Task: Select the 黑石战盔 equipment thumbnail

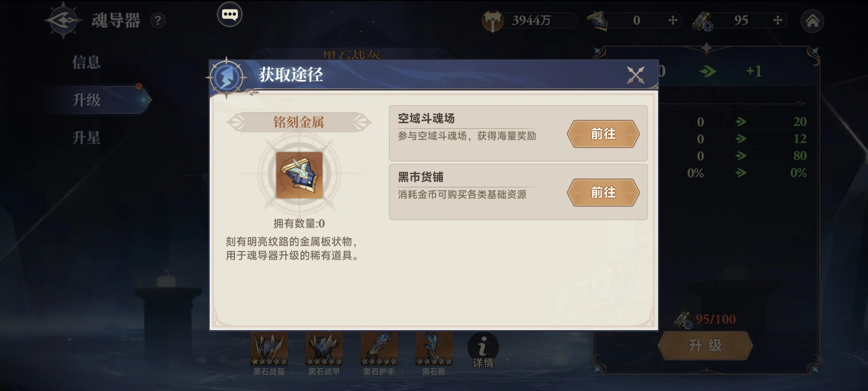Action: (x=269, y=349)
